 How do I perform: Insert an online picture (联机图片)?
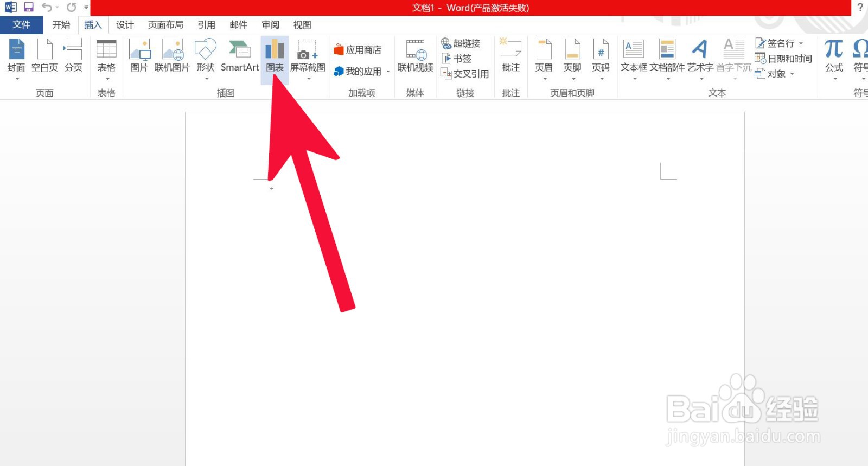pyautogui.click(x=173, y=56)
